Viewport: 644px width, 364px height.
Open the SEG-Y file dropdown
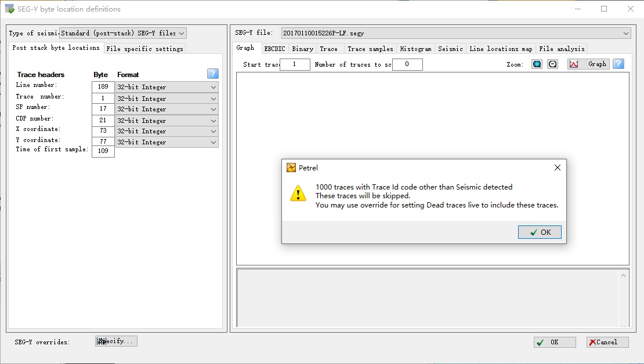455,33
